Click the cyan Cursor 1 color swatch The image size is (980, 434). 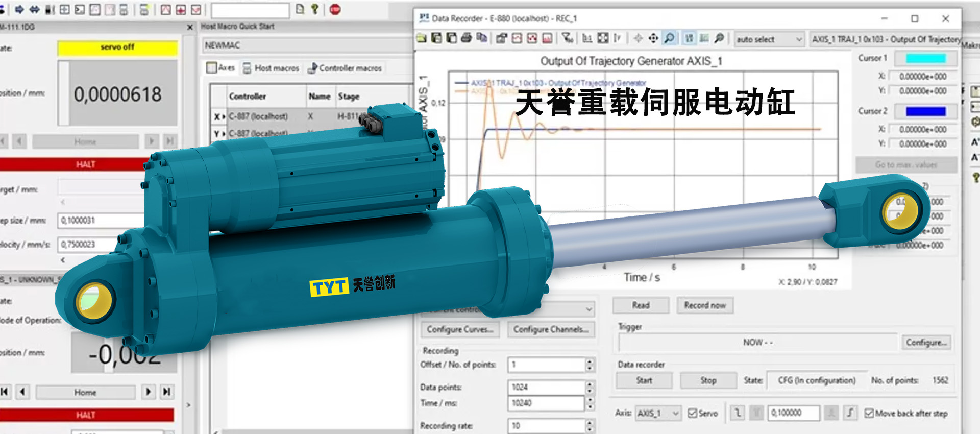click(x=925, y=58)
